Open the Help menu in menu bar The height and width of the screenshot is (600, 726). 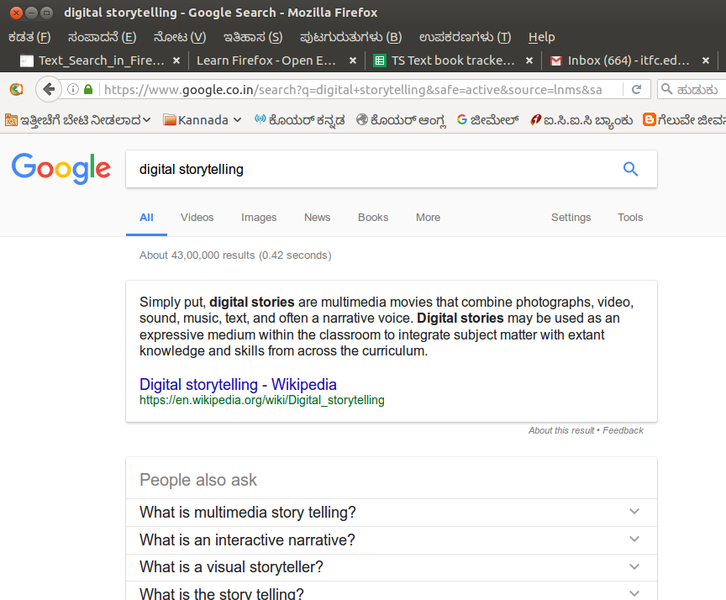pyautogui.click(x=541, y=37)
